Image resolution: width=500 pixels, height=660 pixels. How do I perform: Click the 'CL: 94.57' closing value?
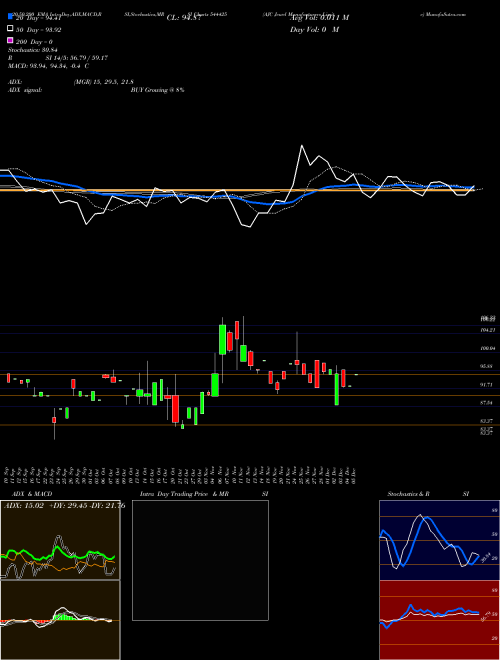click(x=184, y=18)
